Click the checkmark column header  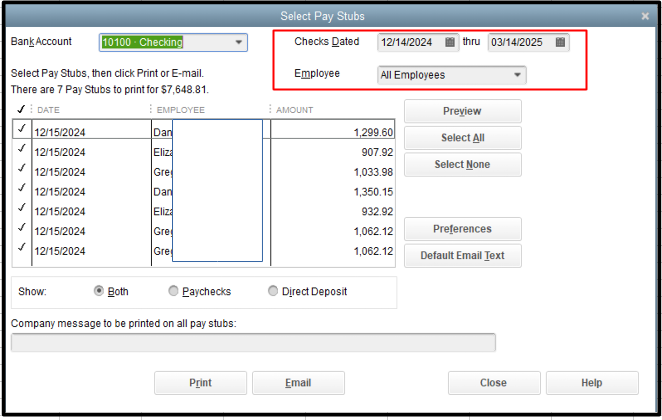pos(21,110)
